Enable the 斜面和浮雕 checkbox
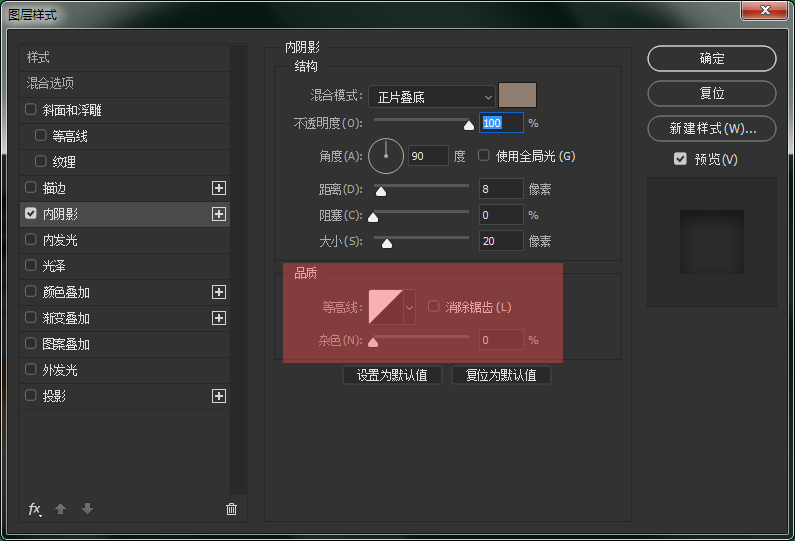The height and width of the screenshot is (541, 795). (x=31, y=110)
